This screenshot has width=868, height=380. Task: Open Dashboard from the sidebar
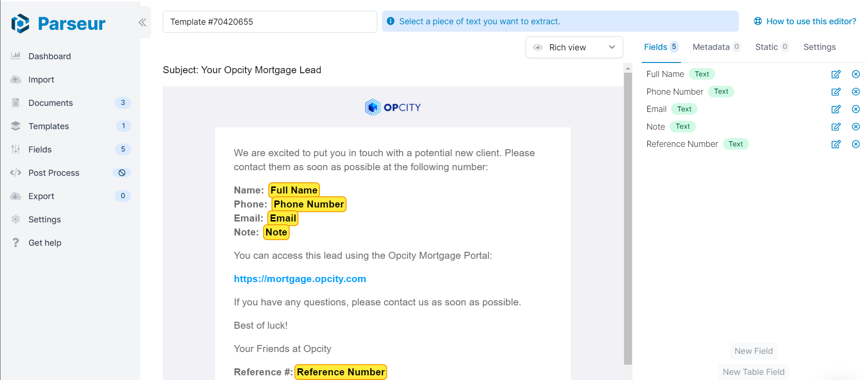coord(49,56)
